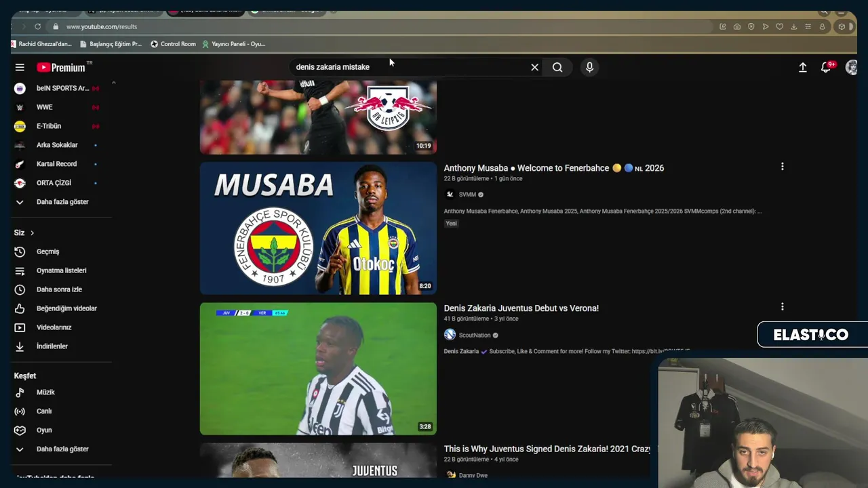
Task: Open 'This is Why Juventus Signed Denis Zakaria' title
Action: [547, 449]
